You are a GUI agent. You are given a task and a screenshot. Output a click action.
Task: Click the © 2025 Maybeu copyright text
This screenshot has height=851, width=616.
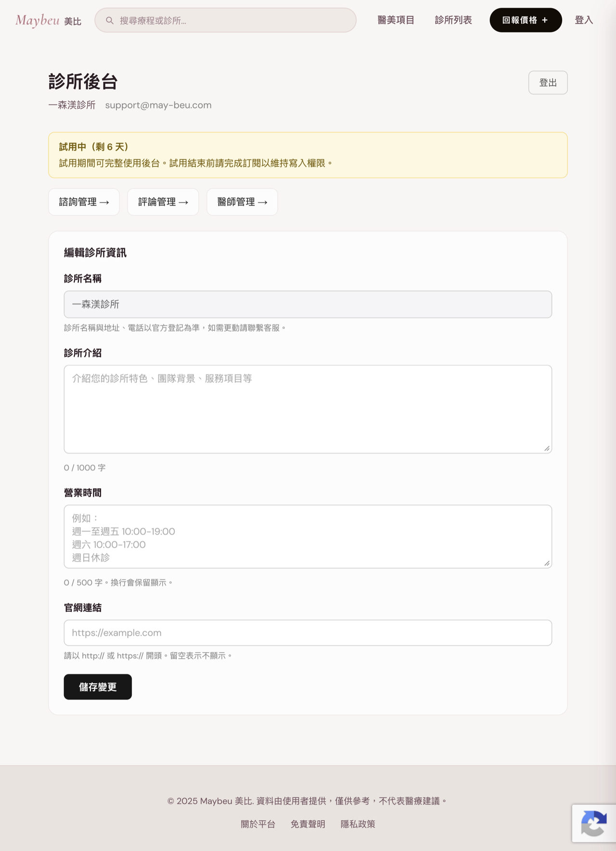tap(308, 801)
